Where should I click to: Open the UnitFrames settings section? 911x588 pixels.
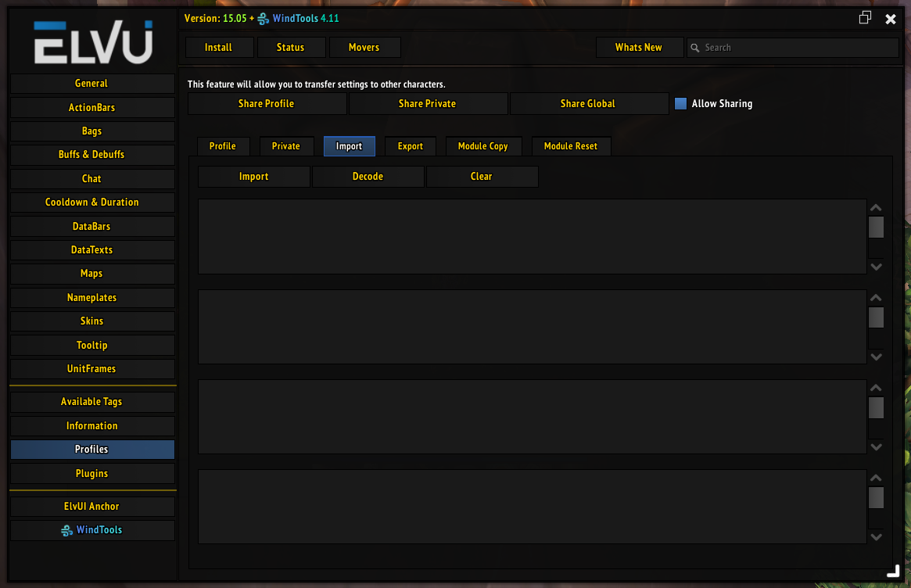(x=91, y=368)
